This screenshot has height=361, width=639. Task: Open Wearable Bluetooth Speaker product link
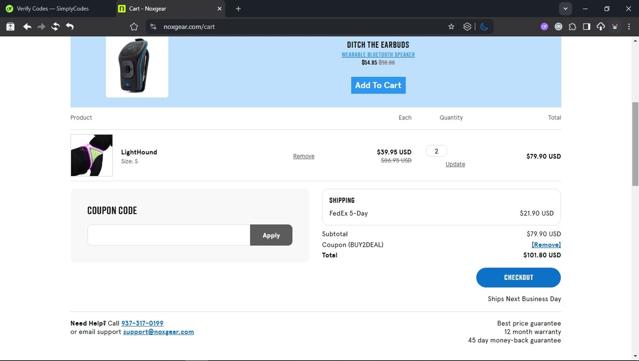tap(378, 55)
